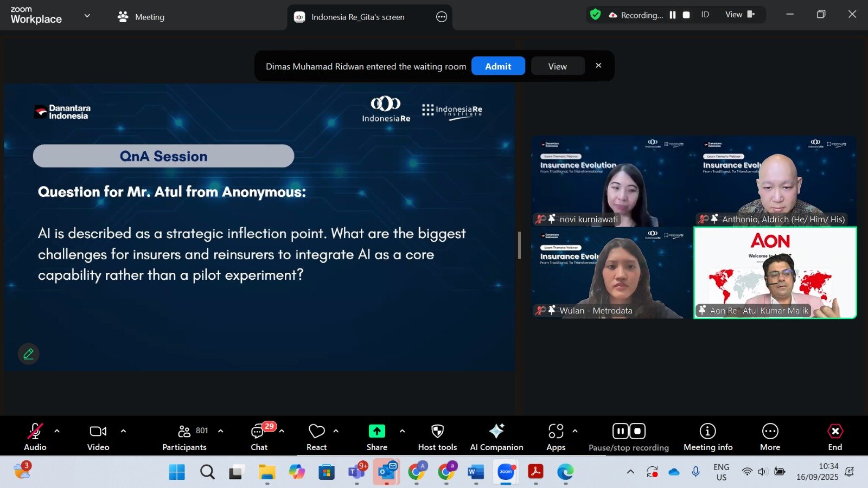
Task: Expand audio options arrow
Action: [57, 431]
